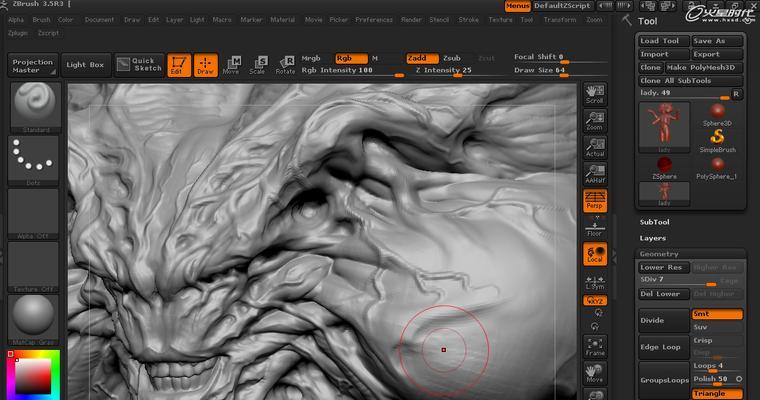Toggle Local transformations

click(x=595, y=254)
